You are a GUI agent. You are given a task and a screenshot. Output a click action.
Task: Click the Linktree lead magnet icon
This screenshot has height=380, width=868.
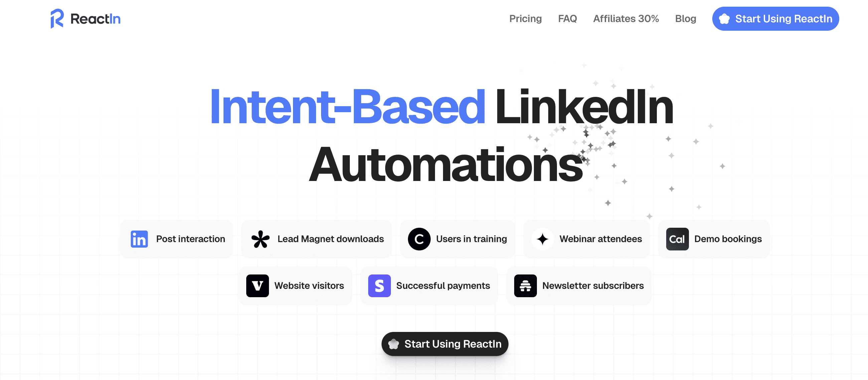[x=260, y=239]
